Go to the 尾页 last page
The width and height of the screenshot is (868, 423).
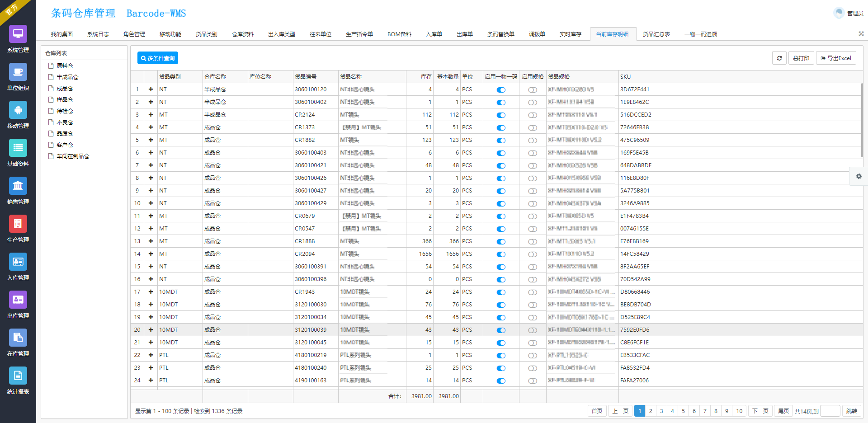tap(783, 411)
